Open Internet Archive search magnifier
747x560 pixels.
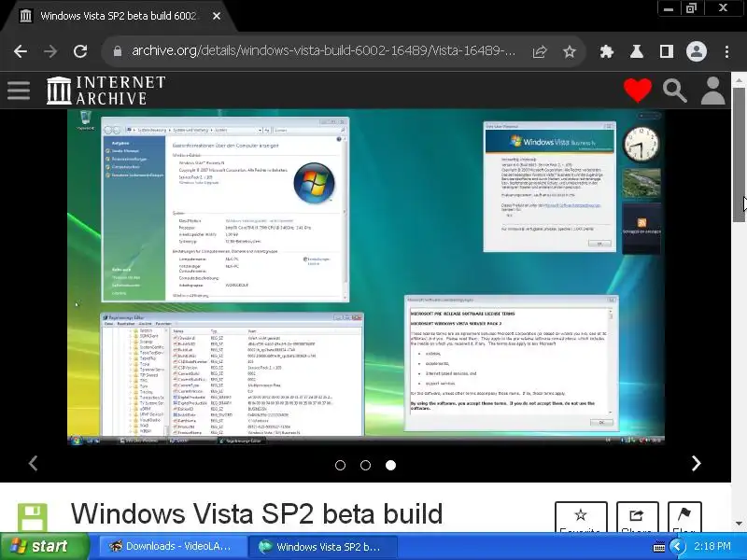pos(675,91)
